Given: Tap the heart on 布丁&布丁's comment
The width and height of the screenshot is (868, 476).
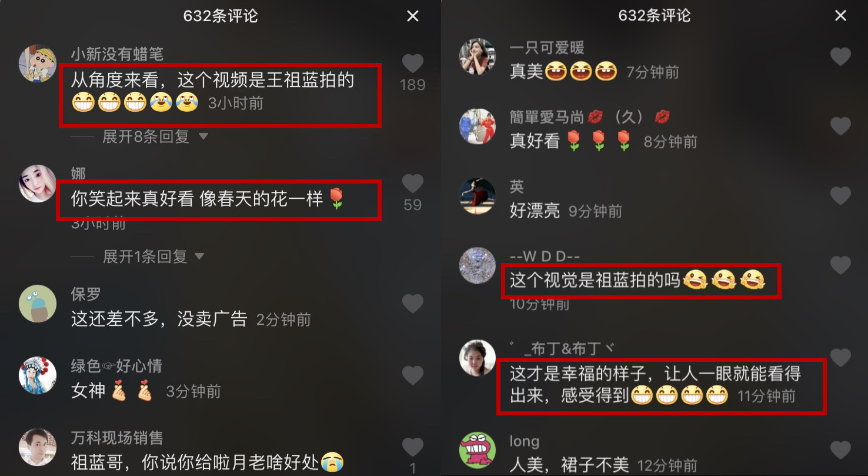Looking at the screenshot, I should point(840,357).
